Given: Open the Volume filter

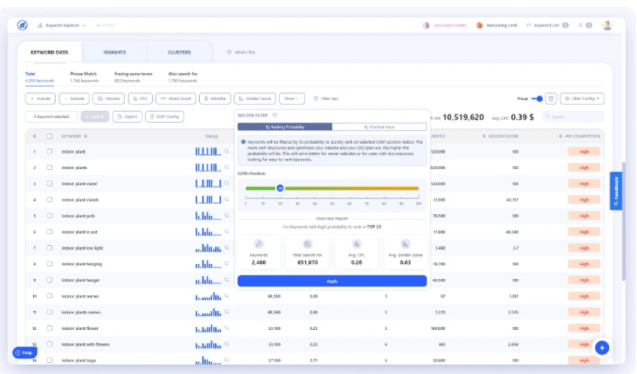Looking at the screenshot, I should point(108,99).
